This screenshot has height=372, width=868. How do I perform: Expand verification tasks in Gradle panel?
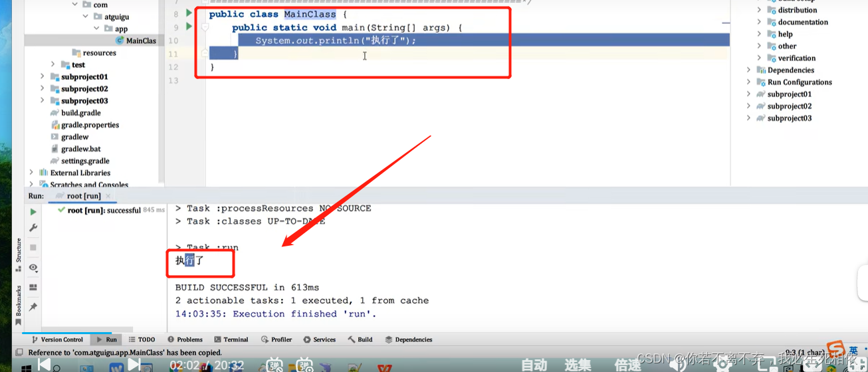coord(759,58)
